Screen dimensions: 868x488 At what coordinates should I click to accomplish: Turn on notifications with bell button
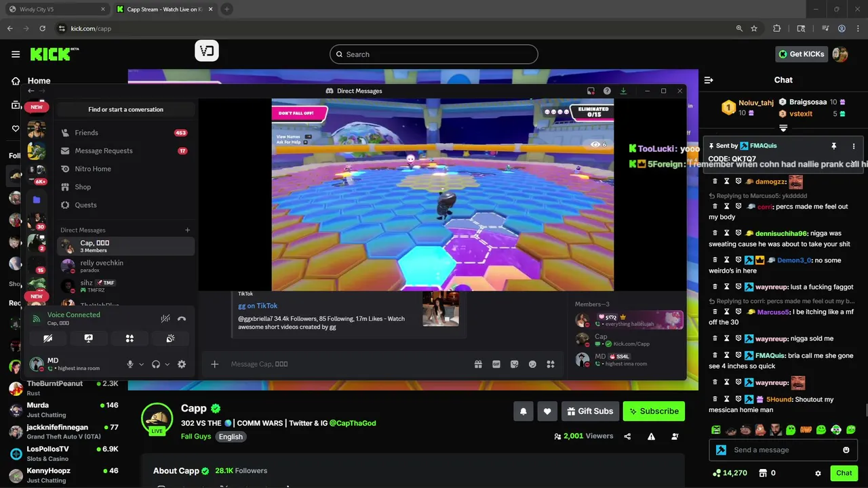click(x=524, y=411)
